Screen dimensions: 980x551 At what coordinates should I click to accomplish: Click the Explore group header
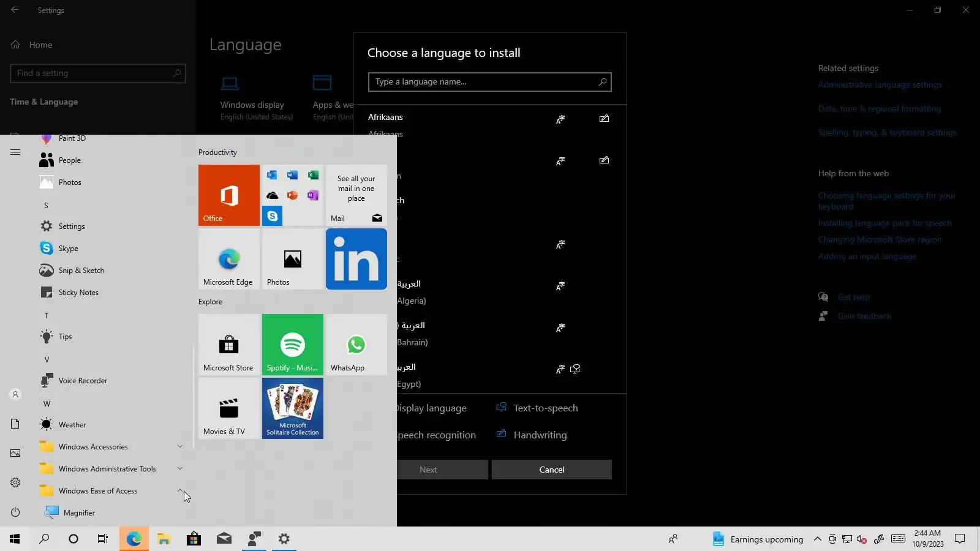(210, 302)
